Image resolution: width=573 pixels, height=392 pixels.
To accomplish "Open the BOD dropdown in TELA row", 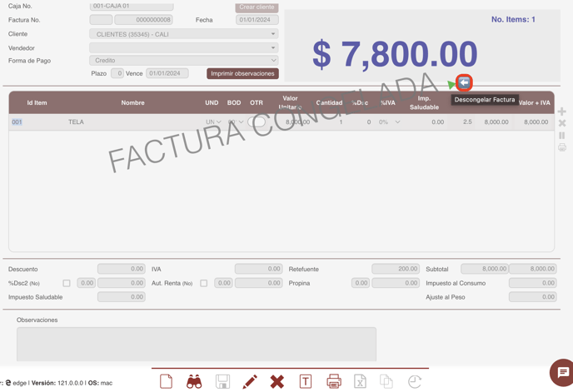I will pos(236,122).
